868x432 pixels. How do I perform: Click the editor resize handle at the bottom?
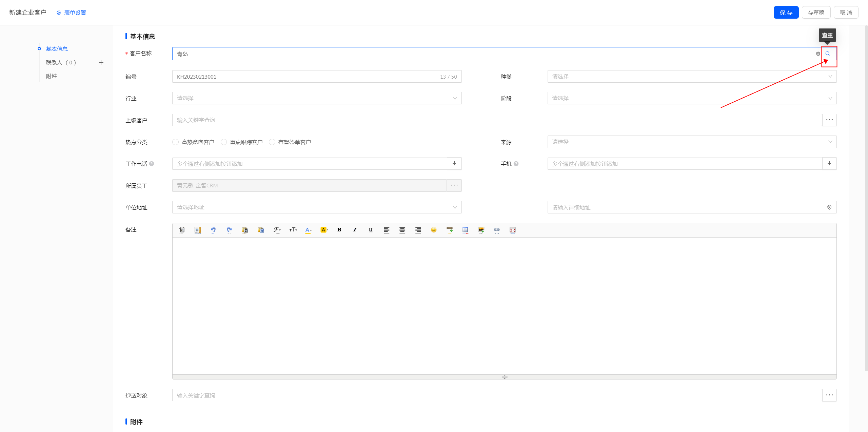(x=505, y=377)
